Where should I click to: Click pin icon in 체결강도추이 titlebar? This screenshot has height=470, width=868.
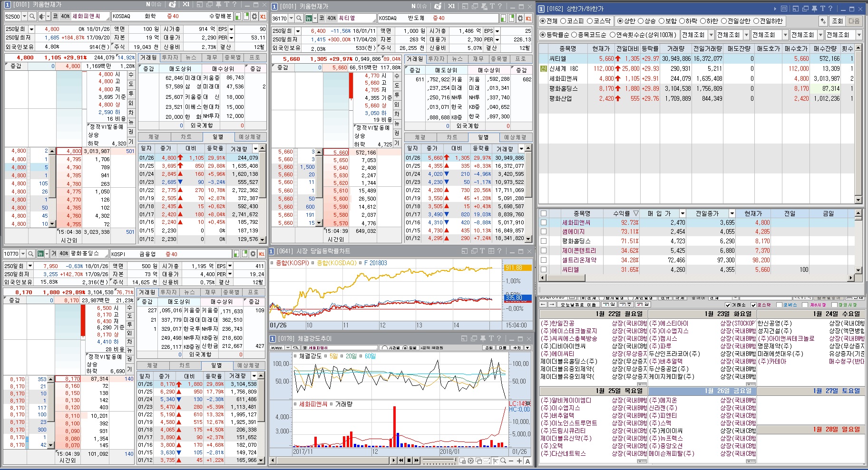[483, 338]
